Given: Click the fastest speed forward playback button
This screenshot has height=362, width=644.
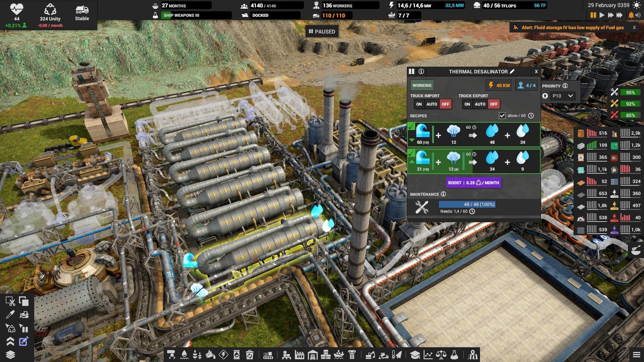Looking at the screenshot, I should [x=620, y=15].
